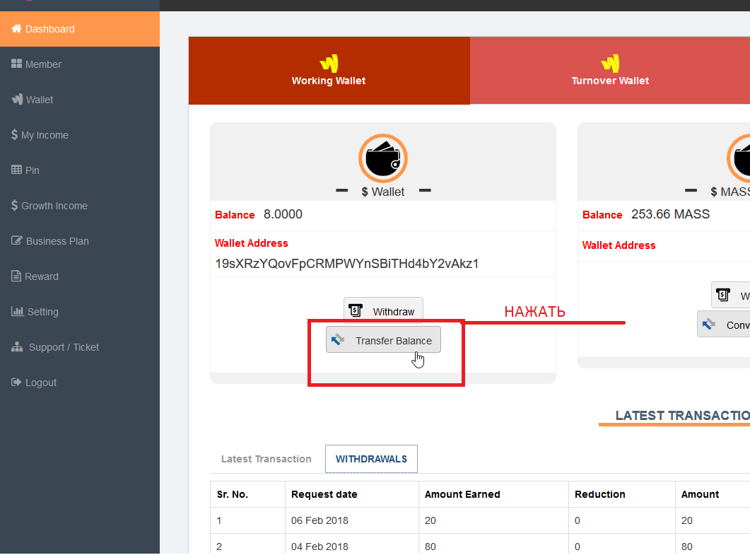This screenshot has width=750, height=560.
Task: Switch to the Turnover Wallet tab
Action: coord(610,71)
